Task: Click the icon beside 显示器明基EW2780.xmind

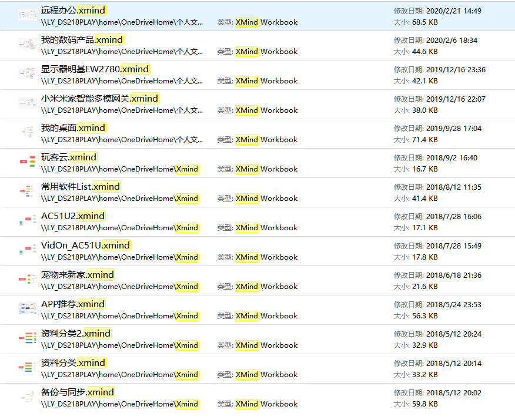Action: [x=28, y=74]
